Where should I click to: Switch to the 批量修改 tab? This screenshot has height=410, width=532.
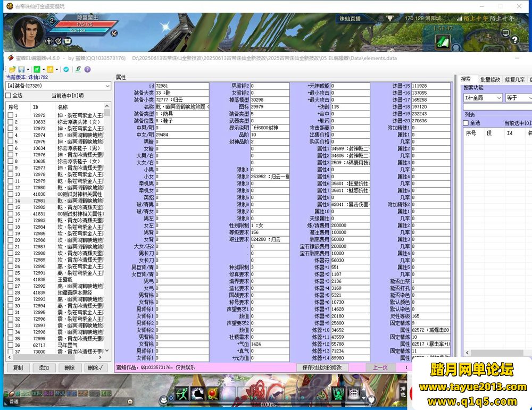pyautogui.click(x=489, y=79)
